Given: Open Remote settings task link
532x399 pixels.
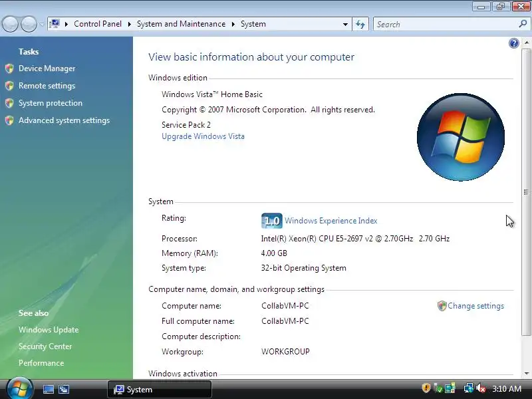Looking at the screenshot, I should point(47,86).
